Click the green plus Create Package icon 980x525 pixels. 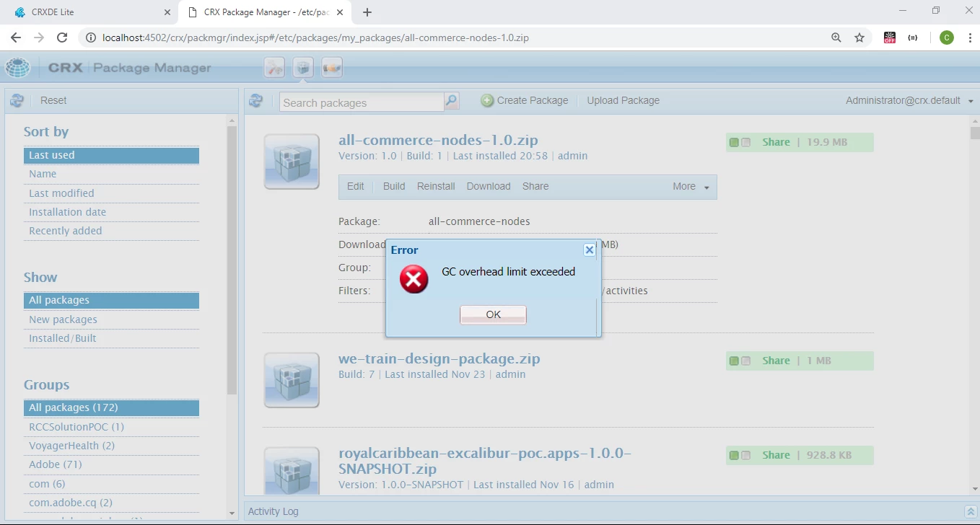point(487,101)
